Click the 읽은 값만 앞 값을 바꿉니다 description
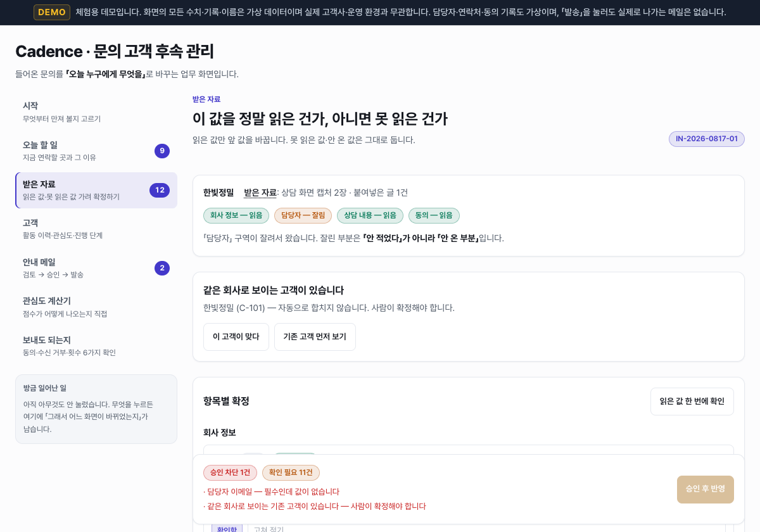This screenshot has height=532, width=760. [x=304, y=140]
